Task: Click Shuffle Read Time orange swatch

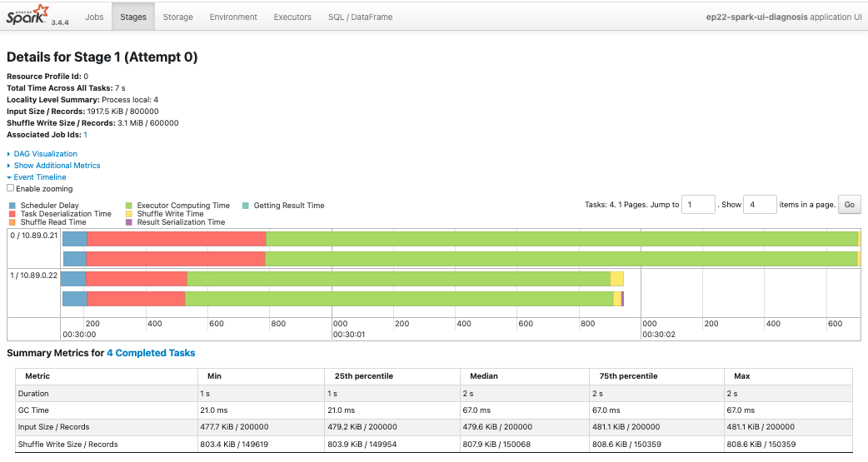Action: (12, 222)
